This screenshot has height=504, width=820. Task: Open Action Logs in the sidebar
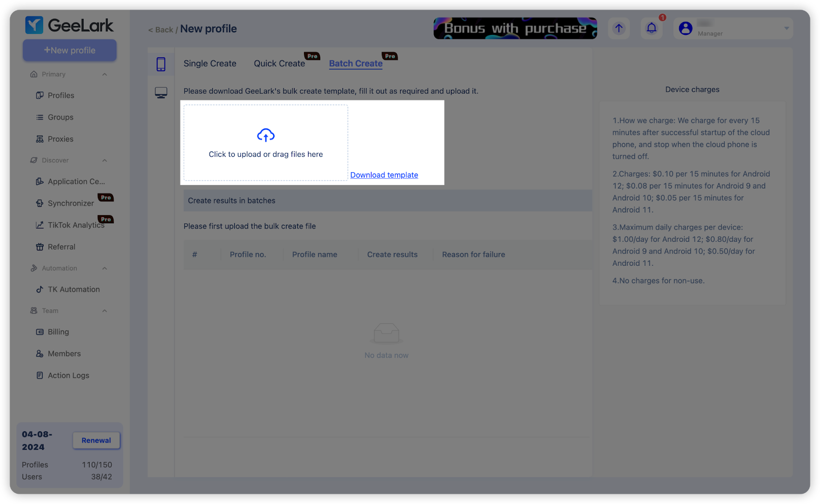click(68, 375)
